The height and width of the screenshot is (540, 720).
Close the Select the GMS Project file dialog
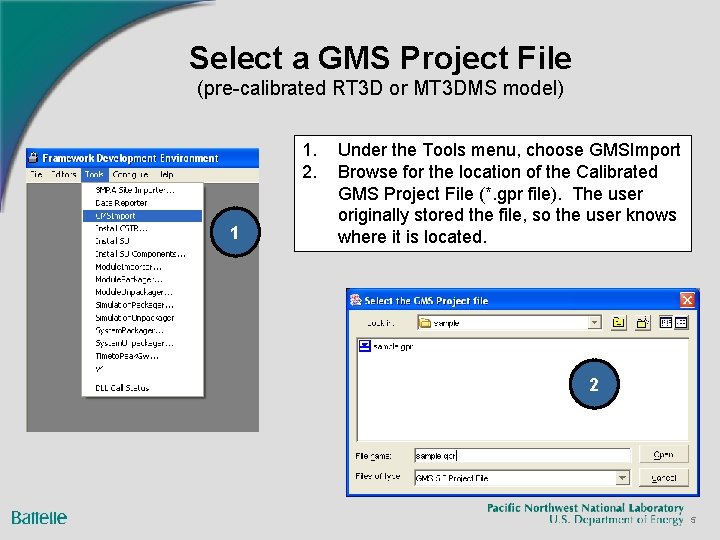click(687, 300)
